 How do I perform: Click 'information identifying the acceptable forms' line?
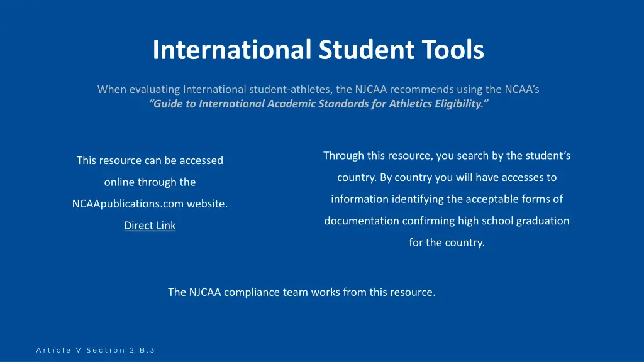(x=447, y=199)
